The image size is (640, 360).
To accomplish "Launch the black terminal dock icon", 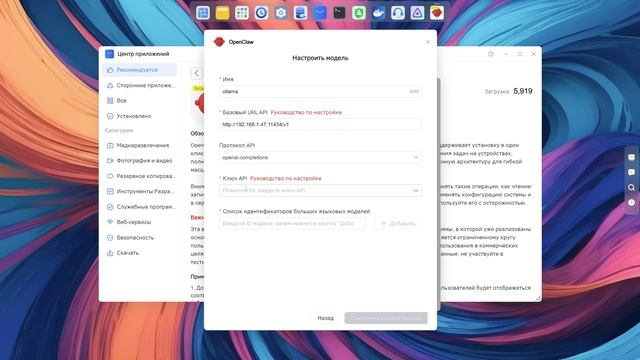I will tap(339, 13).
